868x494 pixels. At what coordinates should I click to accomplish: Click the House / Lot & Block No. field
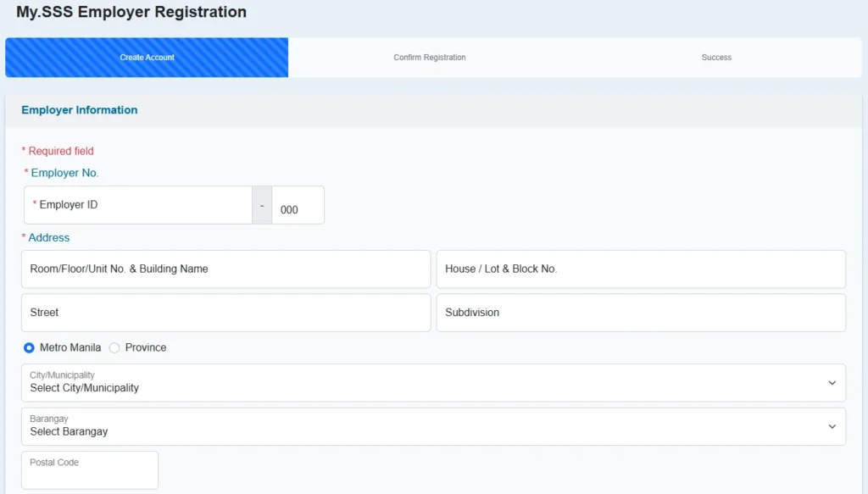tap(641, 269)
